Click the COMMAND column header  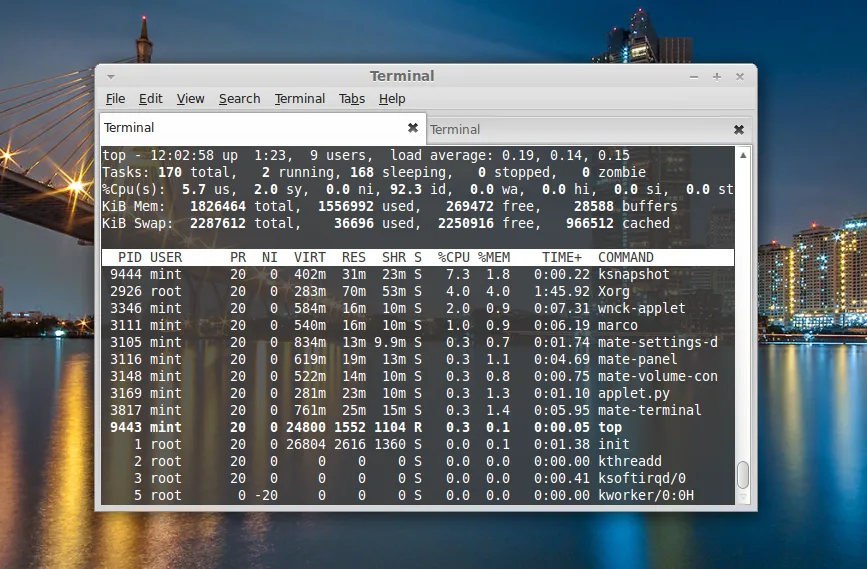pyautogui.click(x=626, y=257)
